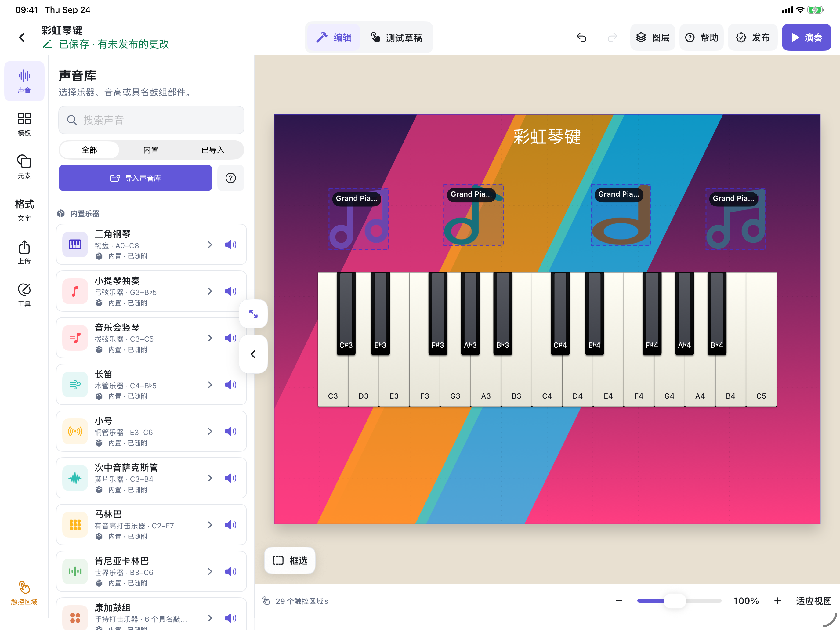The width and height of the screenshot is (840, 630).
Task: Click the undo arrow
Action: (x=581, y=37)
